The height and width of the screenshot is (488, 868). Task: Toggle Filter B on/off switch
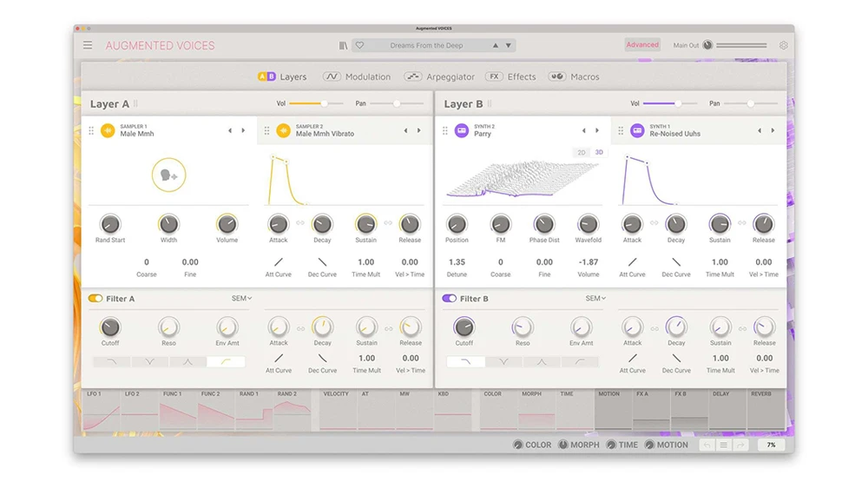(449, 299)
